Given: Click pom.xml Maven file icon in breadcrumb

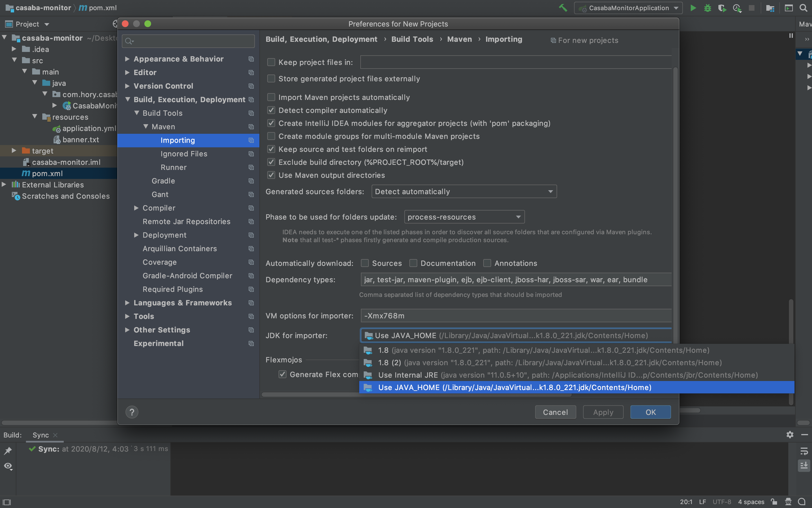Looking at the screenshot, I should click(83, 8).
